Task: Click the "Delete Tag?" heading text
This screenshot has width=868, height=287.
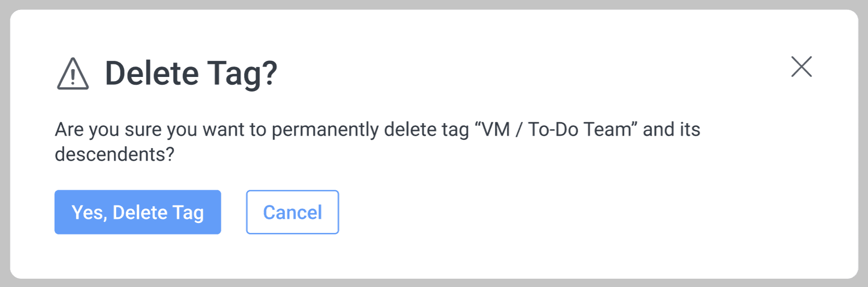Action: 191,73
